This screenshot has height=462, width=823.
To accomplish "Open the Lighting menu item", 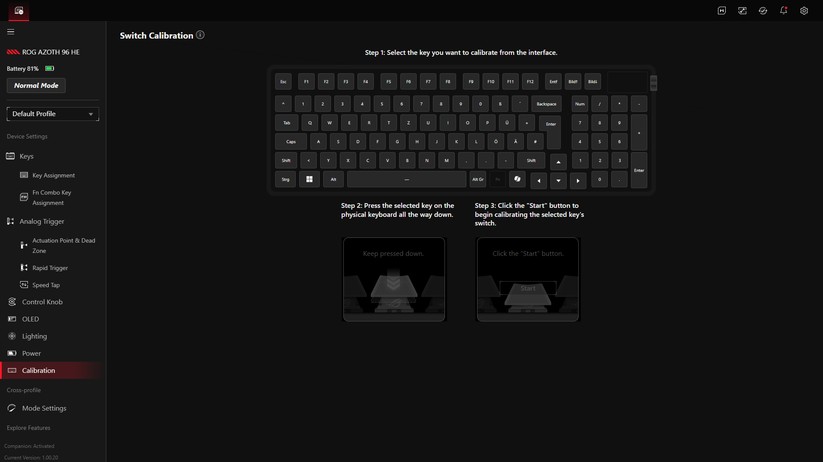I will [x=34, y=336].
